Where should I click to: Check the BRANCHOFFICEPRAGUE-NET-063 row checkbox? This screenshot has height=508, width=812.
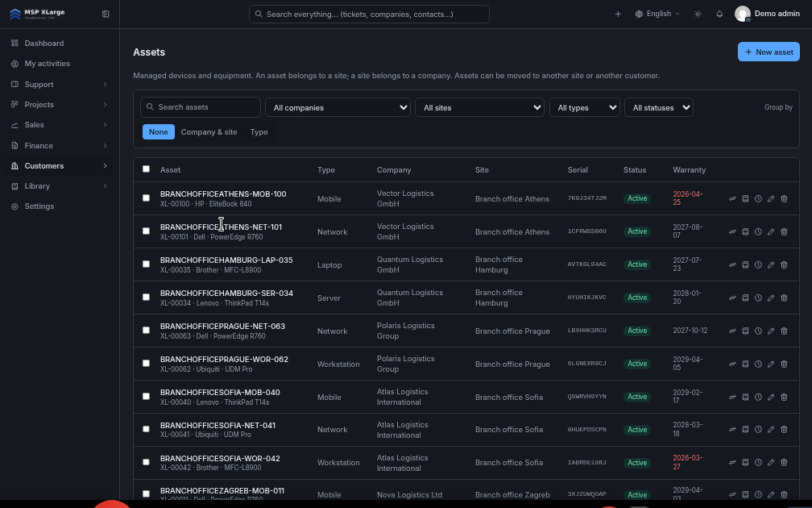pos(146,331)
